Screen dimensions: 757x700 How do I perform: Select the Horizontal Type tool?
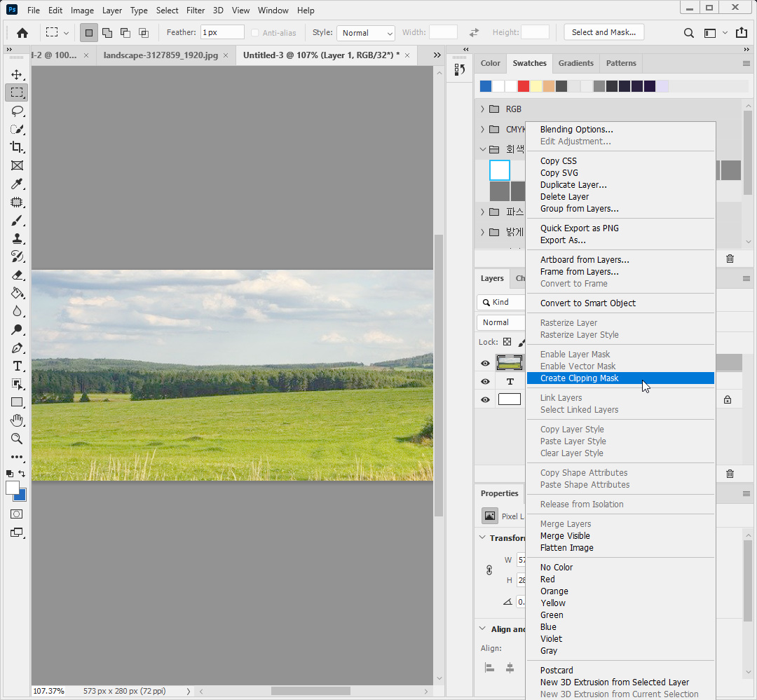[x=17, y=366]
